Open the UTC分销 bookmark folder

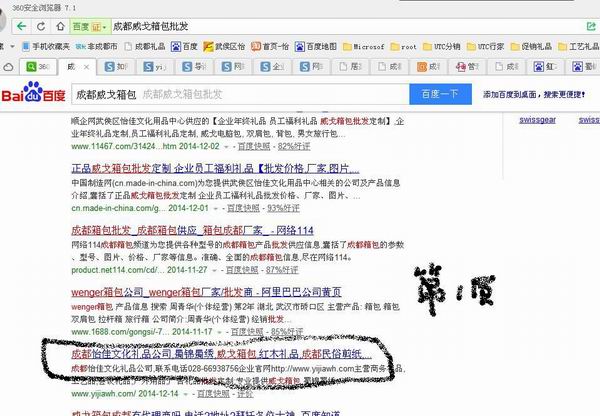(x=442, y=47)
